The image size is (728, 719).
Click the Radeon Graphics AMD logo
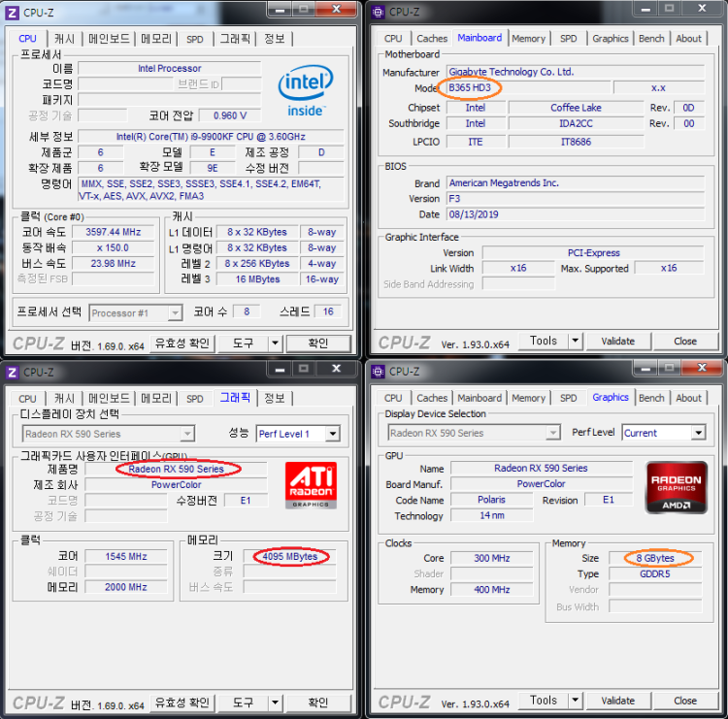[x=677, y=487]
